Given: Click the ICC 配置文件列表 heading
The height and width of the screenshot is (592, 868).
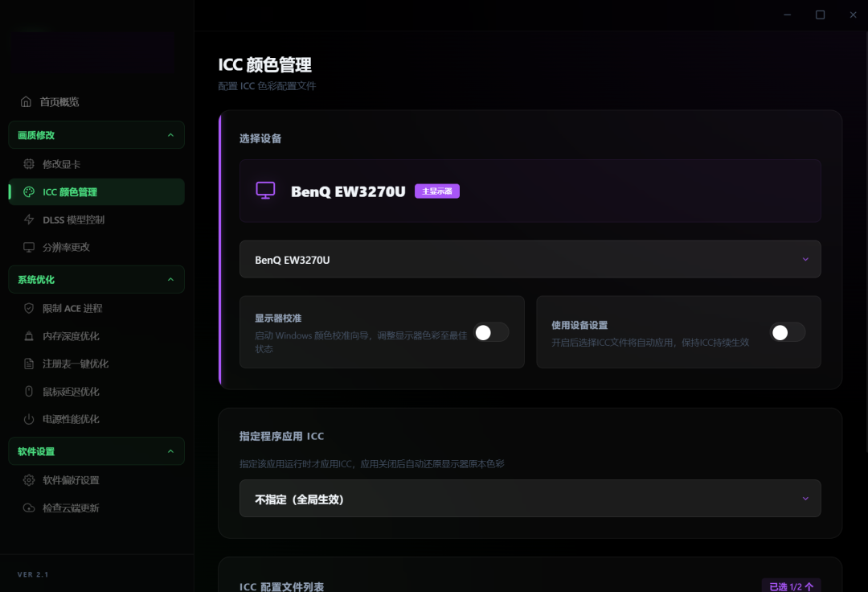Looking at the screenshot, I should tap(281, 586).
